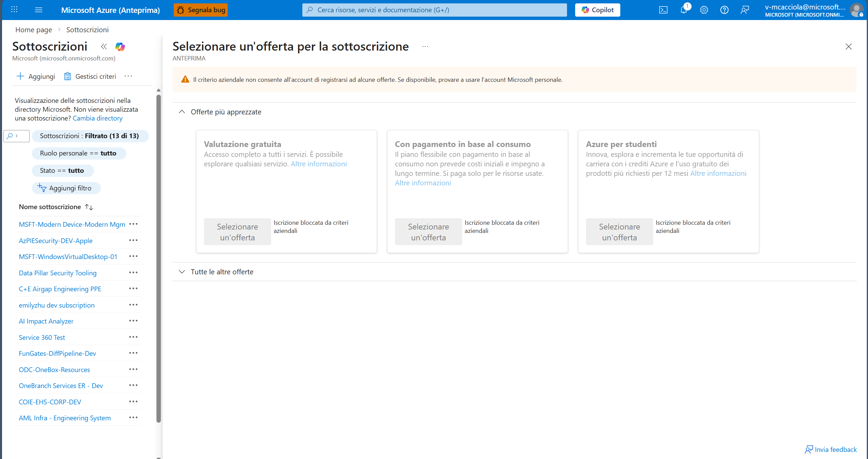868x459 pixels.
Task: Open more options for Service 360 Test
Action: [x=133, y=337]
